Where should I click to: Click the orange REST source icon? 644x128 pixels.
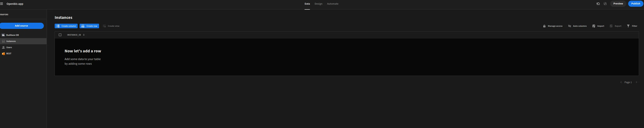click(3, 54)
